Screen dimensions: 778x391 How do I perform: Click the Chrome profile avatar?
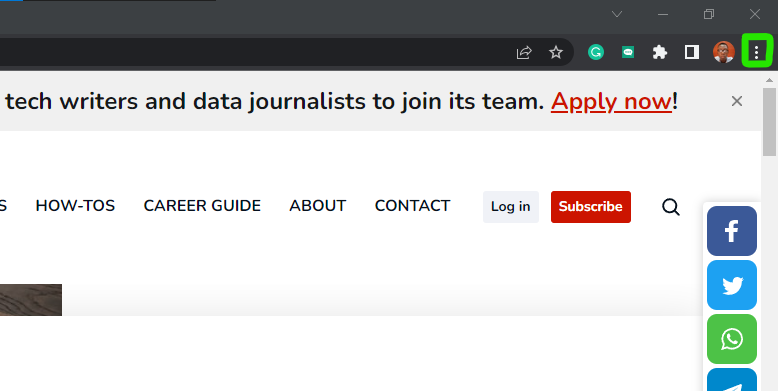coord(724,52)
